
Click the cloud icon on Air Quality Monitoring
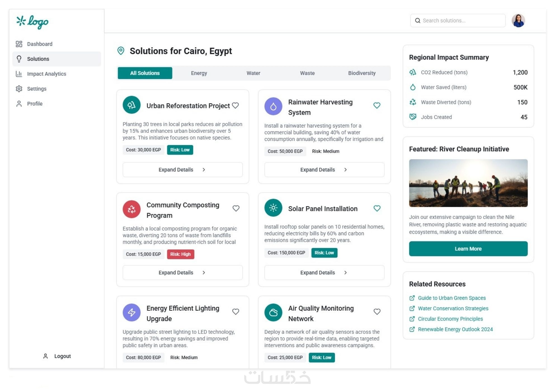pyautogui.click(x=273, y=312)
